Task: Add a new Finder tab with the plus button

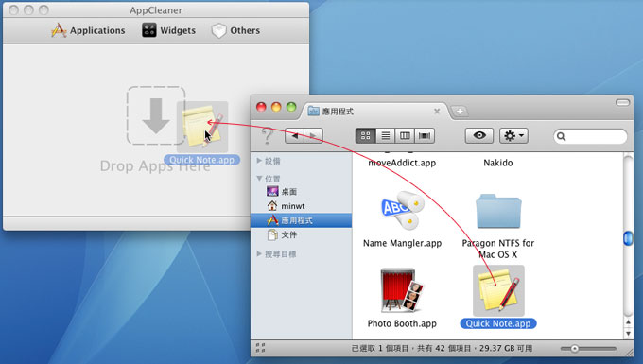Action: [x=460, y=111]
